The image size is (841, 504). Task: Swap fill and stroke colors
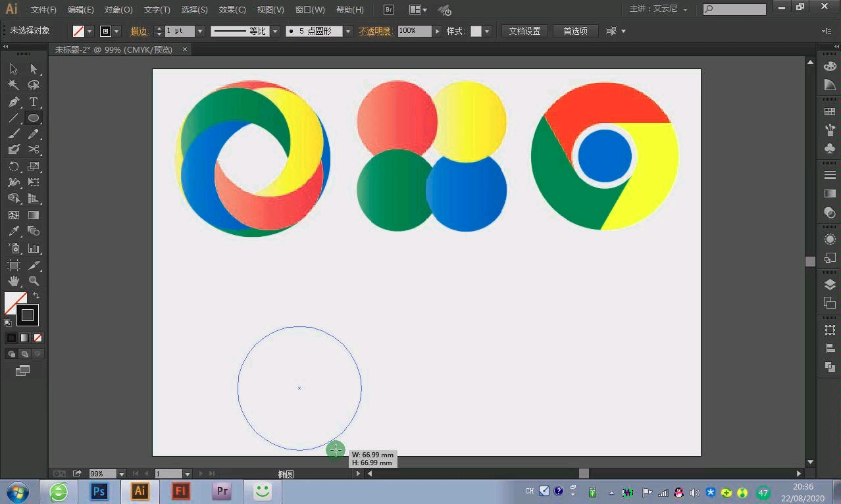click(37, 295)
